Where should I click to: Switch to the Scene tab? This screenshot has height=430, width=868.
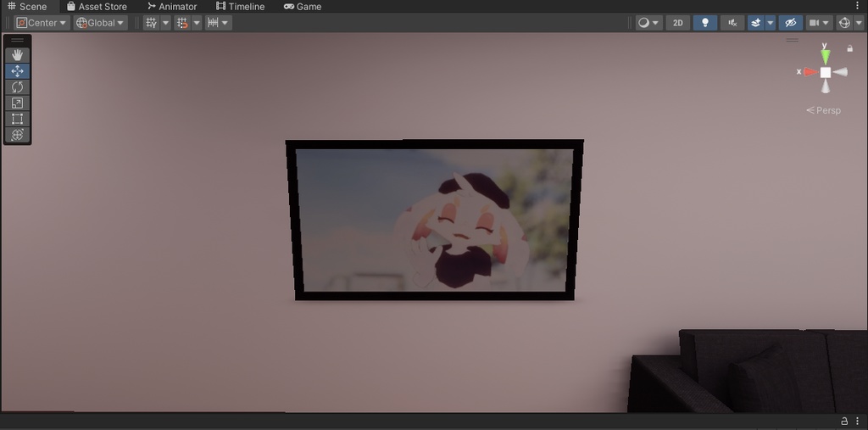[27, 7]
